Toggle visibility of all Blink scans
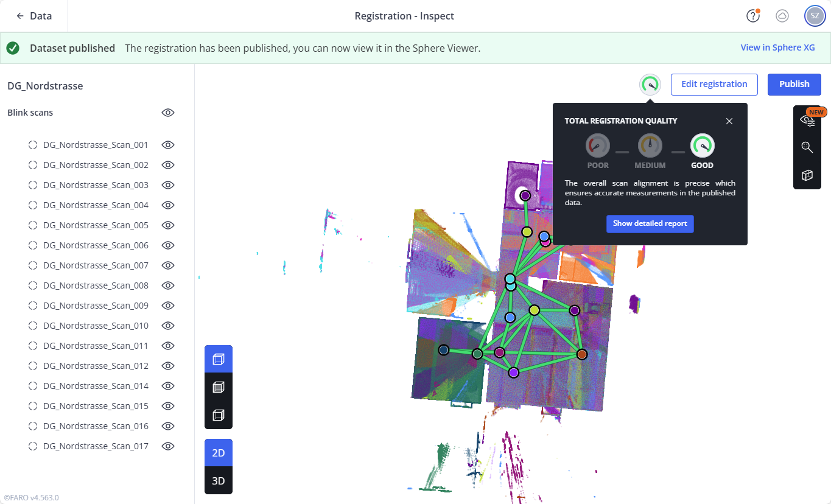The image size is (831, 504). pyautogui.click(x=168, y=113)
